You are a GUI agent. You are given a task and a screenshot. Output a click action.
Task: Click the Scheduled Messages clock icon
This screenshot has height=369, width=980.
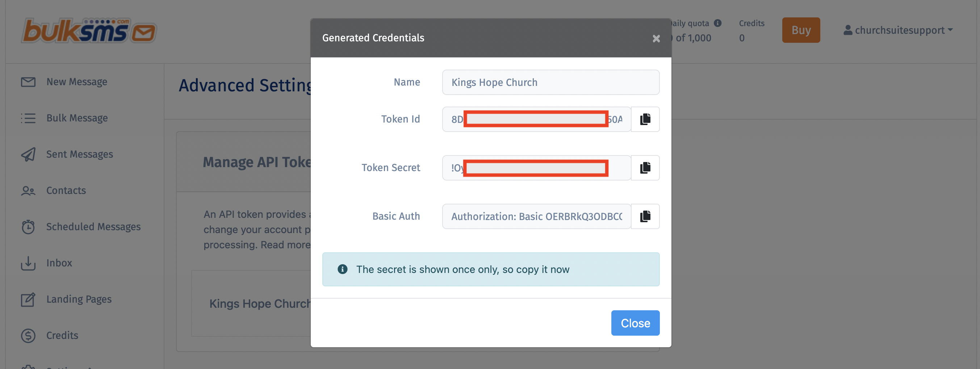(28, 227)
